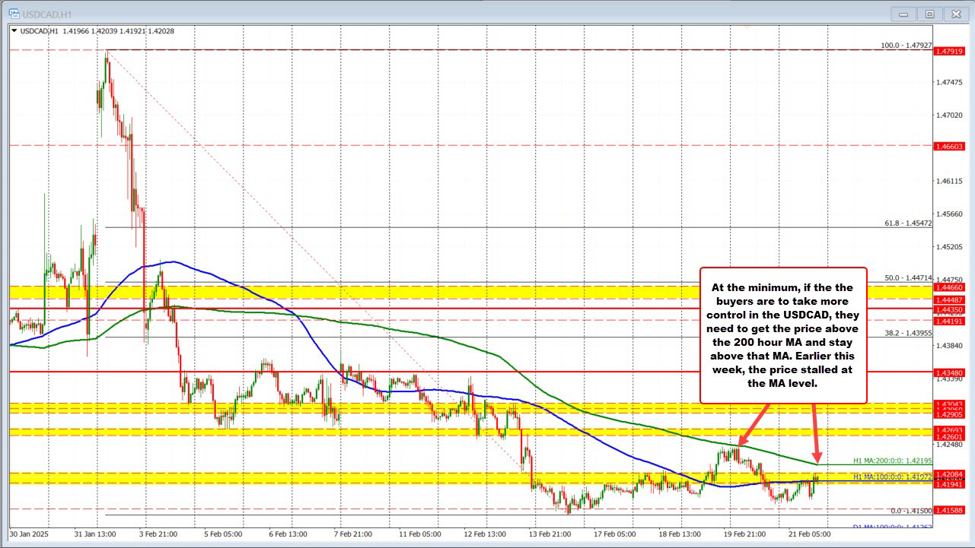Click the 19 Feb 21:00 time axis label
The height and width of the screenshot is (548, 975).
click(744, 534)
